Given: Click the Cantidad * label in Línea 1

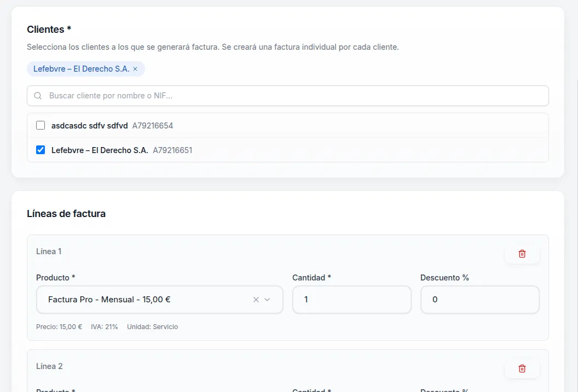Looking at the screenshot, I should [311, 278].
